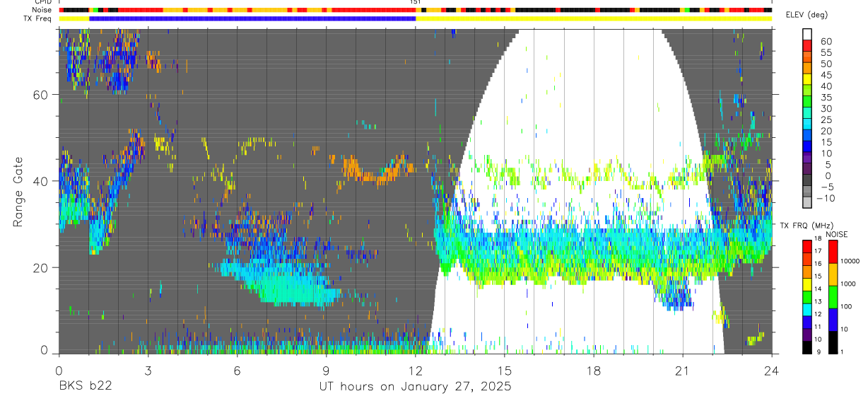Click the 9 tick label on time axis
868x401 pixels.
(326, 371)
